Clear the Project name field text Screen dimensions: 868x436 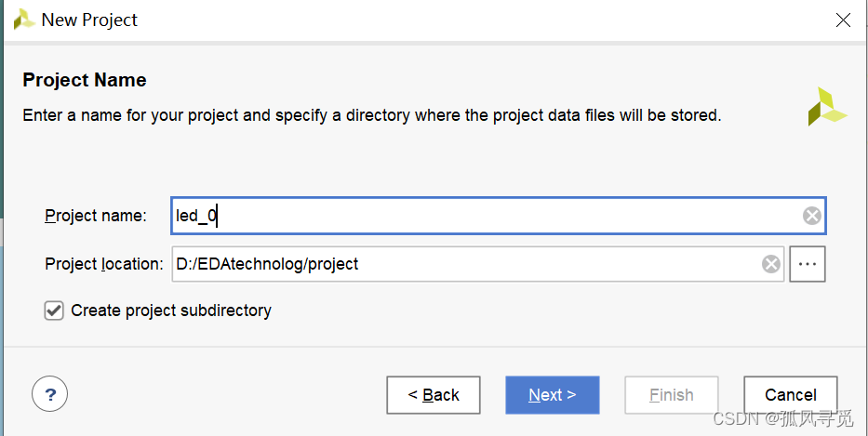tap(812, 216)
